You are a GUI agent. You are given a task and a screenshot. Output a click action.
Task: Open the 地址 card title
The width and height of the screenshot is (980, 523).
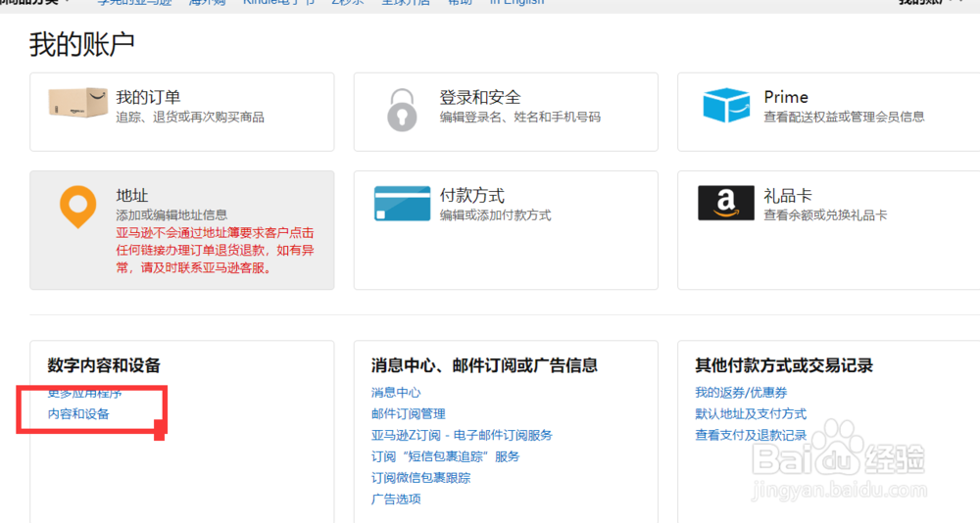pos(132,196)
